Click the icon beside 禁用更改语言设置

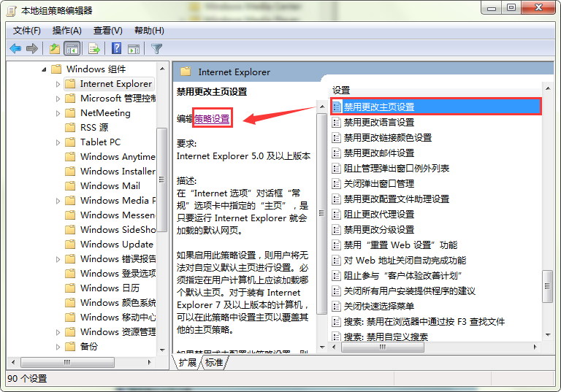tap(337, 123)
